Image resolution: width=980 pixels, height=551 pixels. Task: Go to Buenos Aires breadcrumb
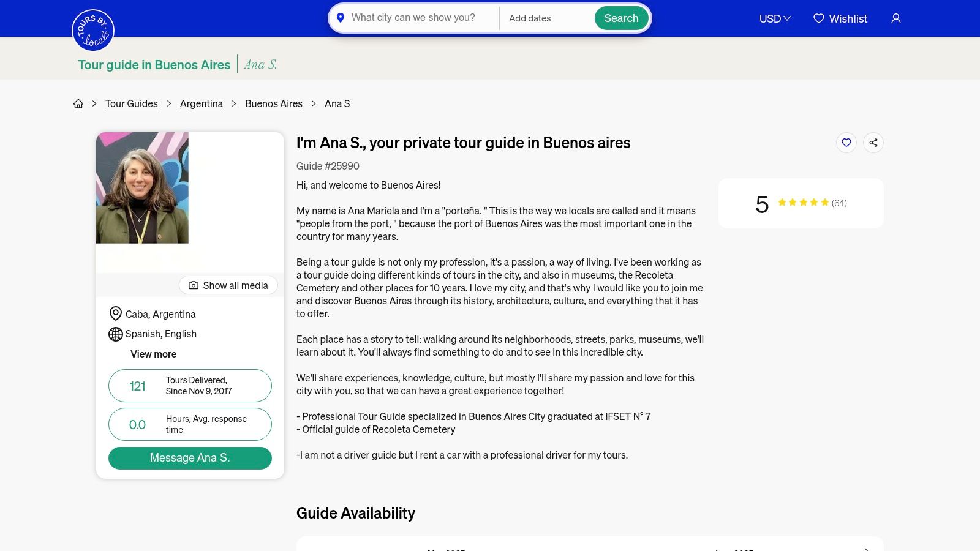[x=273, y=103]
